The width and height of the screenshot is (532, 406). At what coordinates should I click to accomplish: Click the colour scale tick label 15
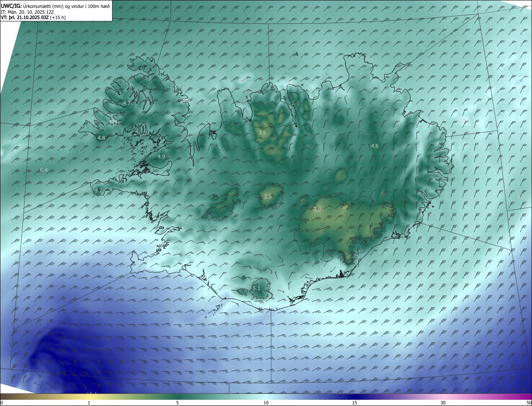tap(355, 403)
